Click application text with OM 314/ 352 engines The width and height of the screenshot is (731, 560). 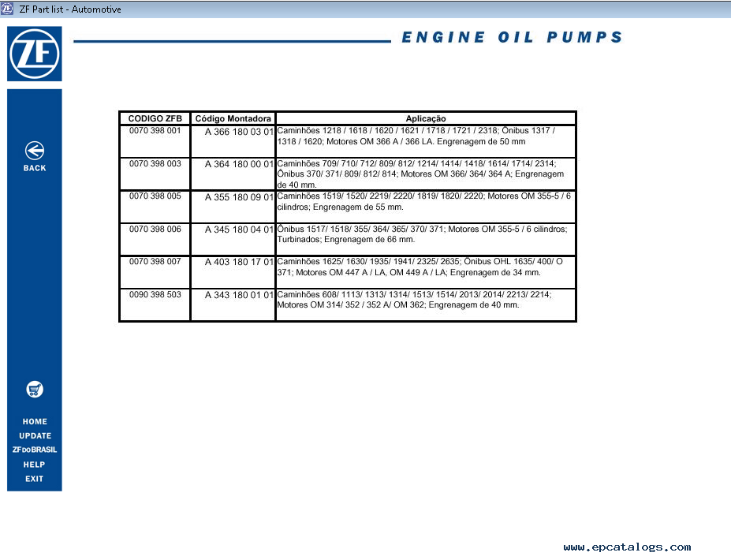click(x=415, y=300)
